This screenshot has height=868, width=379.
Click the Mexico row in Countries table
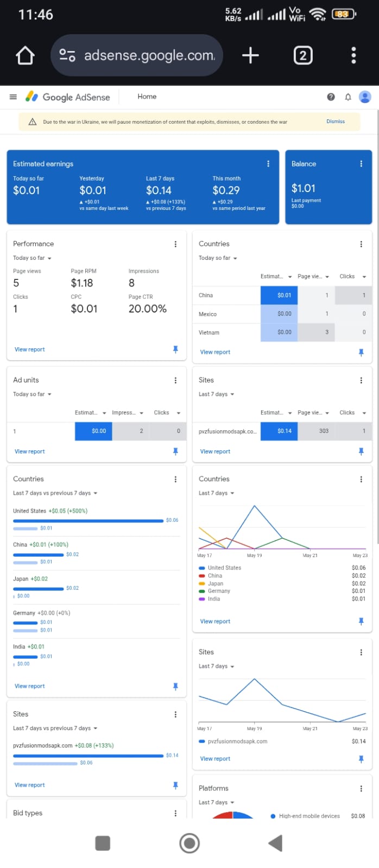point(282,314)
